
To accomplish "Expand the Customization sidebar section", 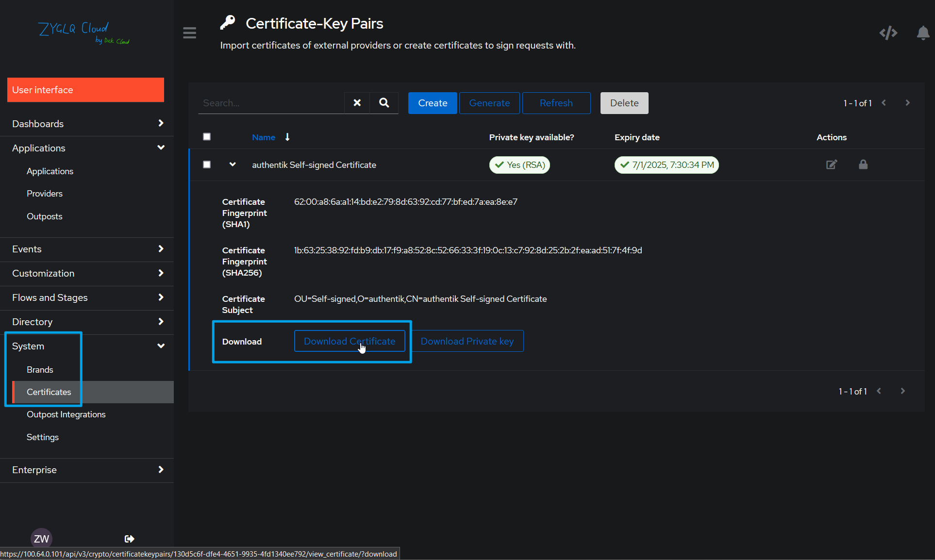I will [x=87, y=273].
